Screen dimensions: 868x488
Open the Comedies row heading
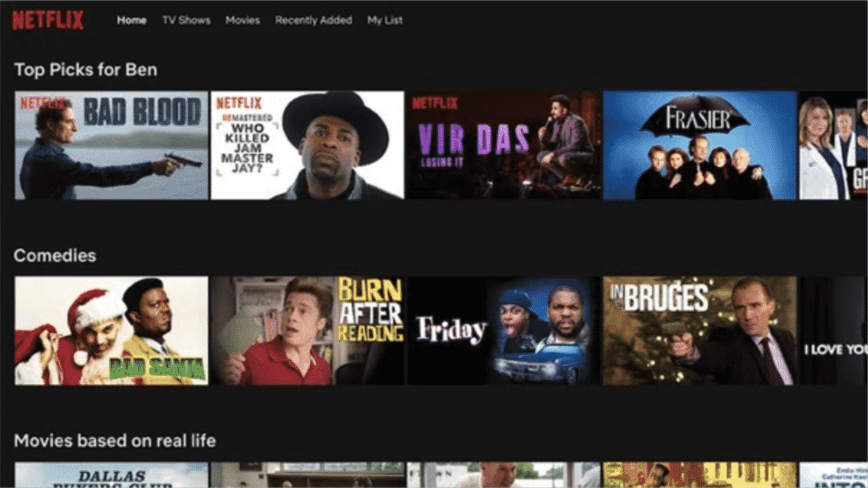tap(55, 256)
